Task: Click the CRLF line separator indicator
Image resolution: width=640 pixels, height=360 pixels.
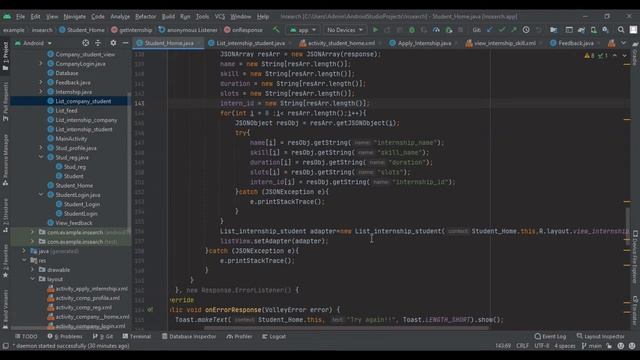Action: [522, 346]
